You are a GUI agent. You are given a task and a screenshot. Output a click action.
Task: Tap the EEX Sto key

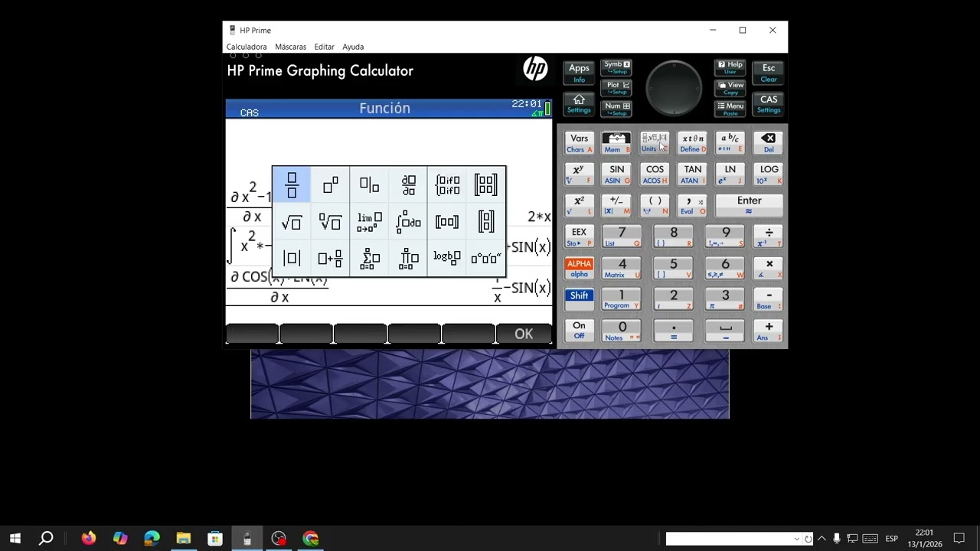[x=579, y=236]
